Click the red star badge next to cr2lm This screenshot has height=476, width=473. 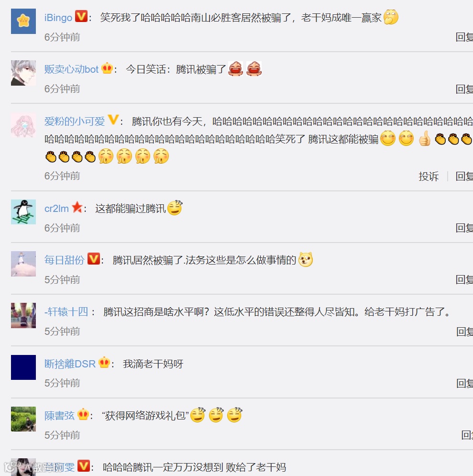click(x=77, y=207)
